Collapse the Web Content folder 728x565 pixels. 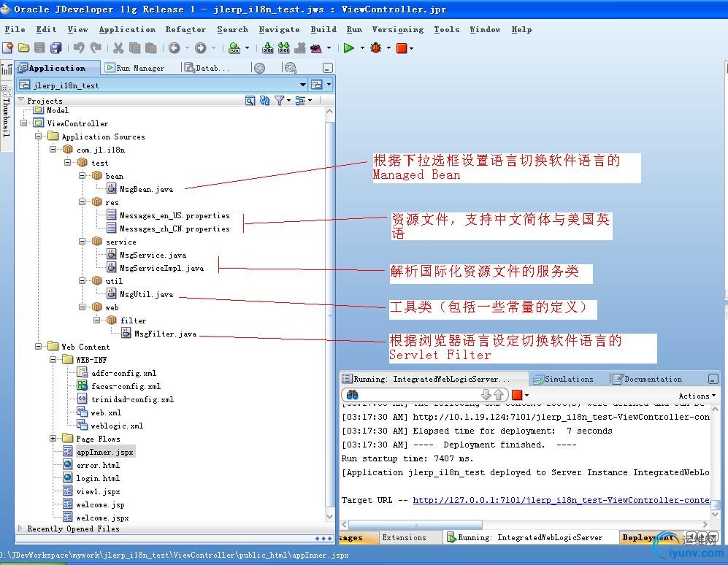pyautogui.click(x=39, y=347)
